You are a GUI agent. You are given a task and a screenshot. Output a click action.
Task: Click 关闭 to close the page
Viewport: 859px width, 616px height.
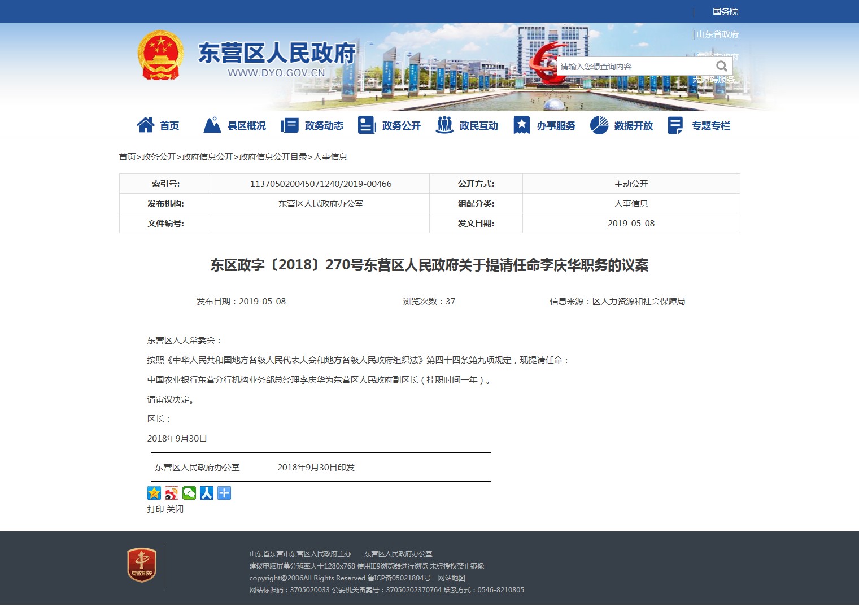click(175, 509)
